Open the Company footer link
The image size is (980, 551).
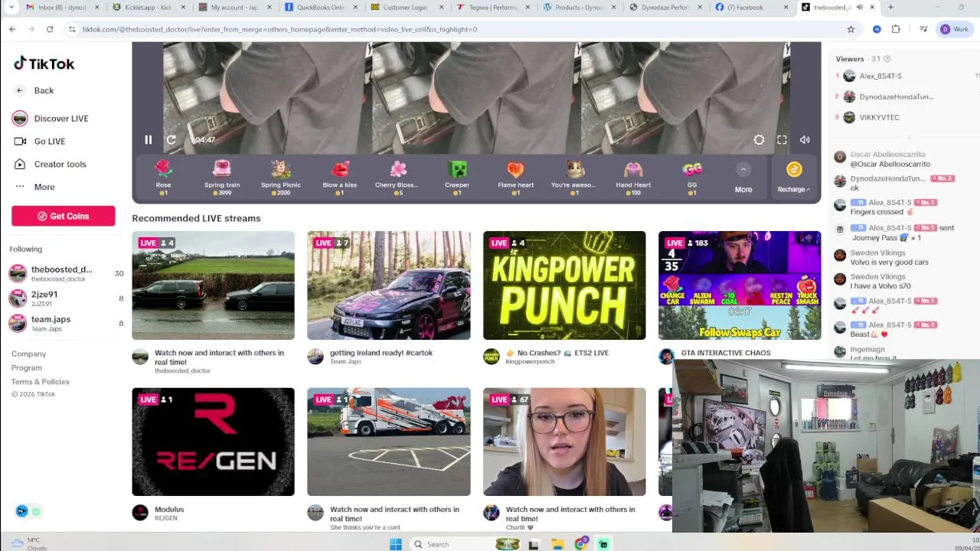coord(28,354)
